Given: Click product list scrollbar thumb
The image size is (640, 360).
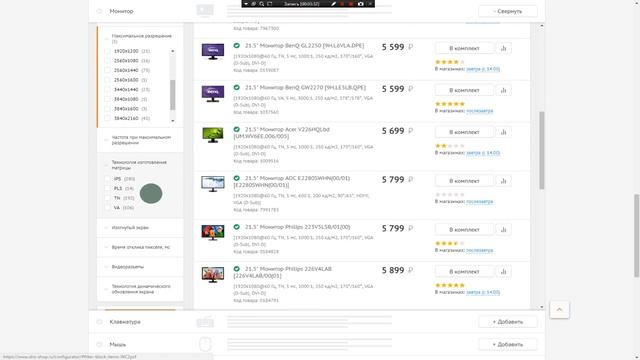Looking at the screenshot, I should pos(542,150).
